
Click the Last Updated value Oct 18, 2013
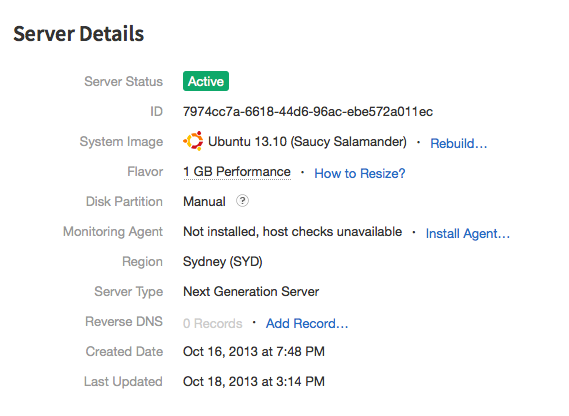[254, 381]
